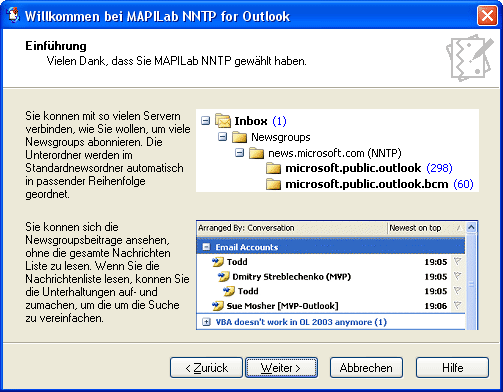
Task: Close the MAPILab NNTP wizard window
Action: coord(487,15)
